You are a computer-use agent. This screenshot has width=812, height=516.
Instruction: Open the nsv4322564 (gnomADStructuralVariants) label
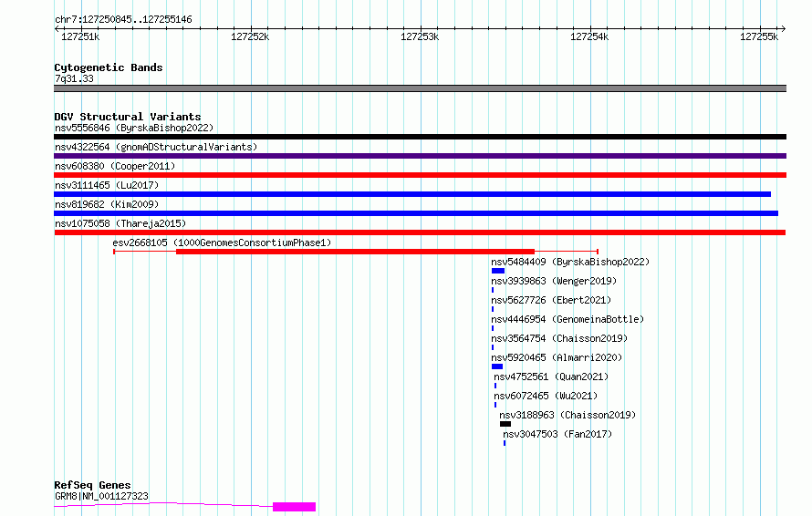[x=156, y=147]
